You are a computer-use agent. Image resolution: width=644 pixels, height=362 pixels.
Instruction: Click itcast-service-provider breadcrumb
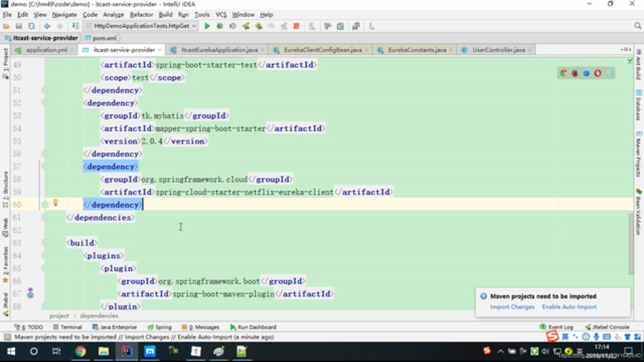tap(42, 38)
